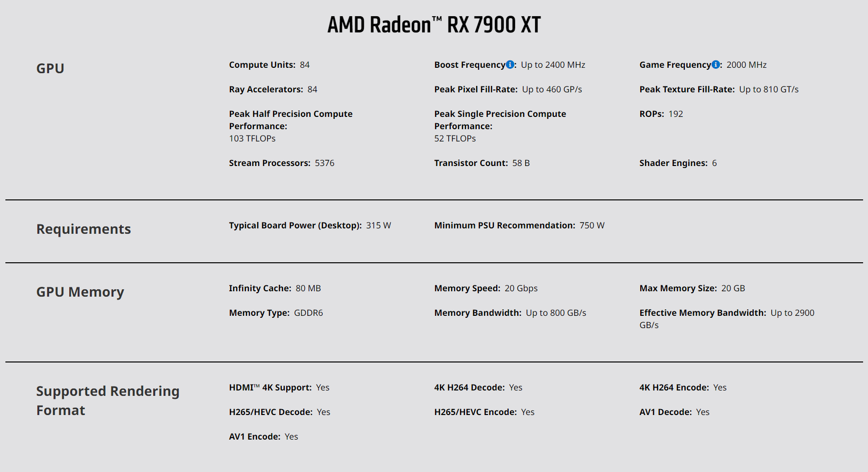
Task: Select the GPU section heading
Action: 50,68
